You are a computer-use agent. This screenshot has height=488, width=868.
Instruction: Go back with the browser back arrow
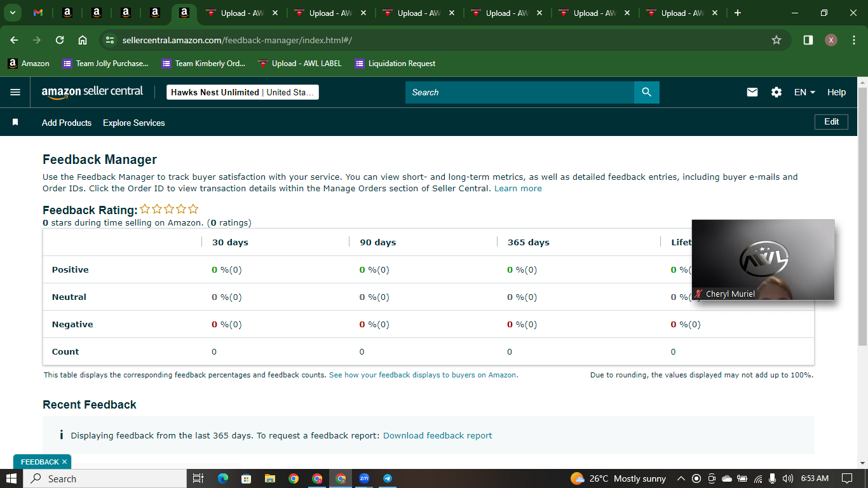pos(14,40)
